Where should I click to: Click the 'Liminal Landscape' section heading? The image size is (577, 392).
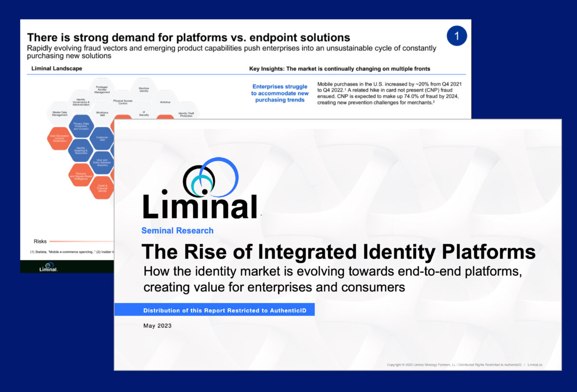(x=57, y=68)
